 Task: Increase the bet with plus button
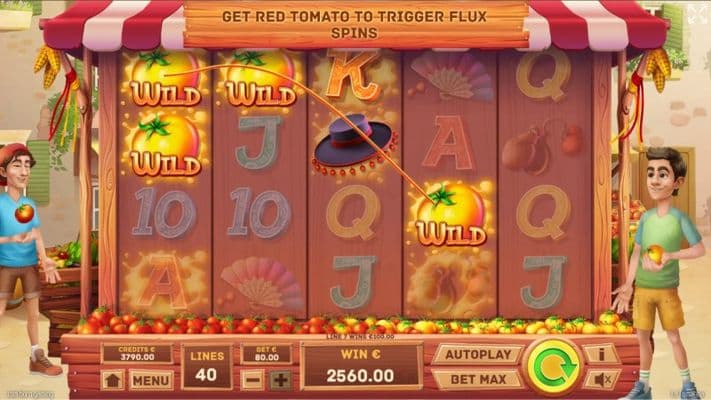click(281, 380)
